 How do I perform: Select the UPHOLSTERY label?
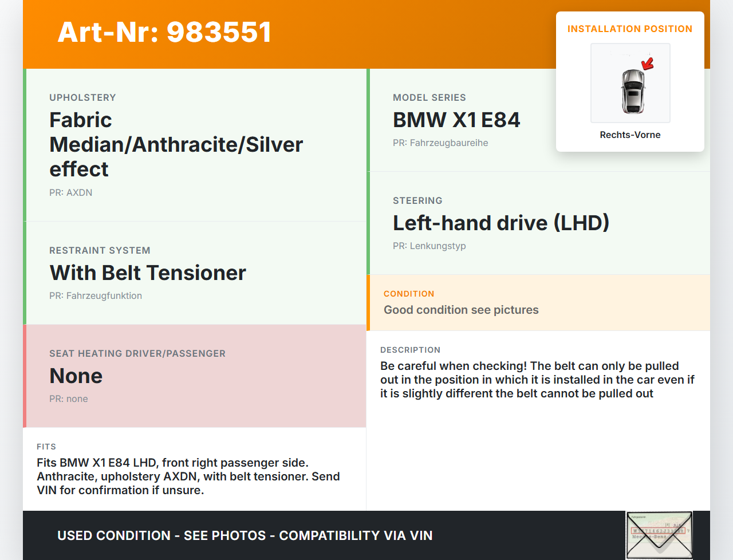[82, 97]
